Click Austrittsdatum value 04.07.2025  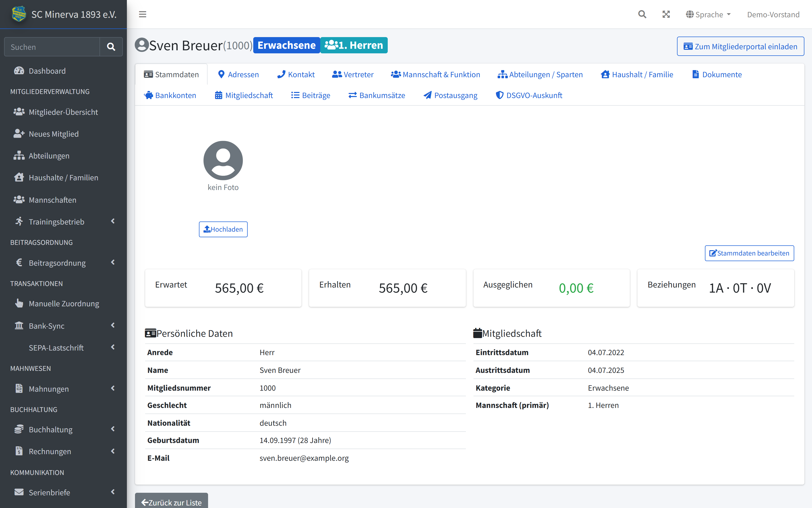(x=606, y=370)
